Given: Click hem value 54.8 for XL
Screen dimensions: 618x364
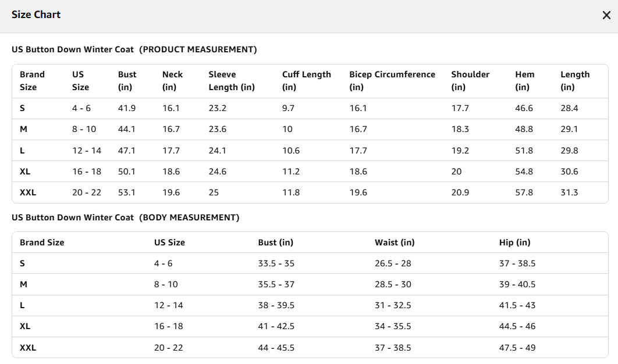Looking at the screenshot, I should (x=524, y=172).
